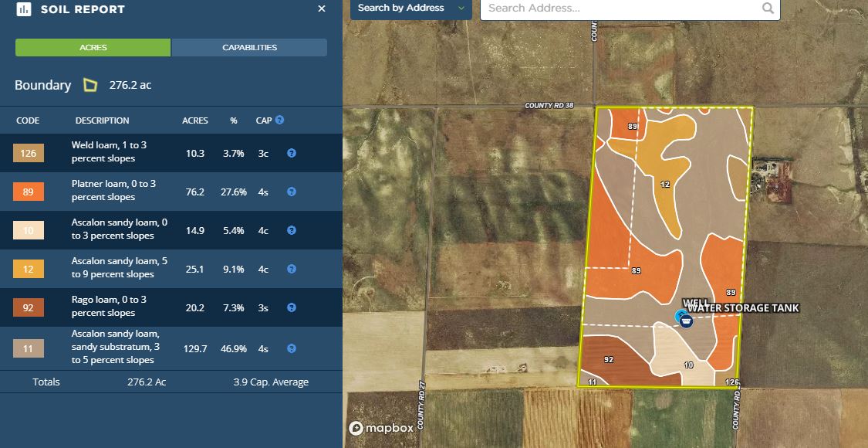
Task: Click info icon for Rago loam row
Action: pos(292,307)
